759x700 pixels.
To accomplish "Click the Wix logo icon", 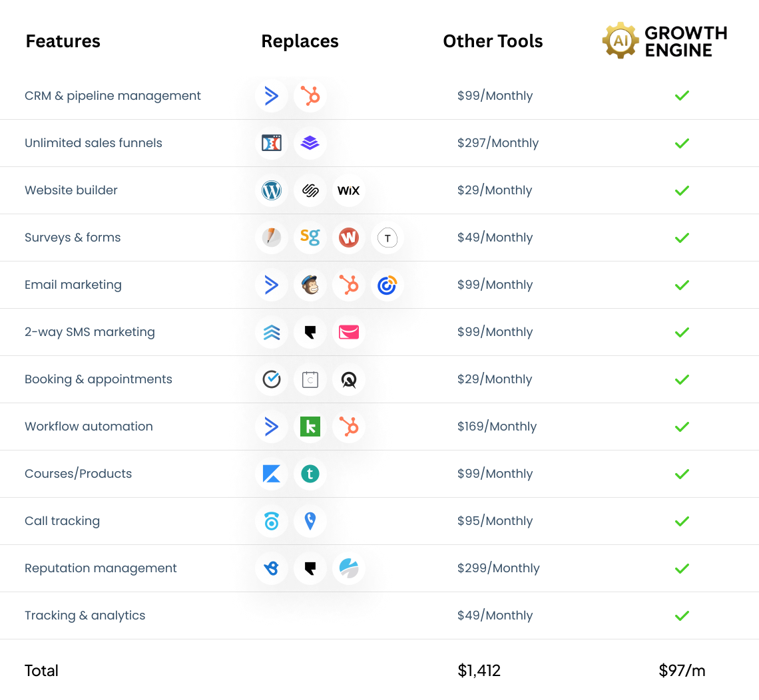I will tap(348, 190).
